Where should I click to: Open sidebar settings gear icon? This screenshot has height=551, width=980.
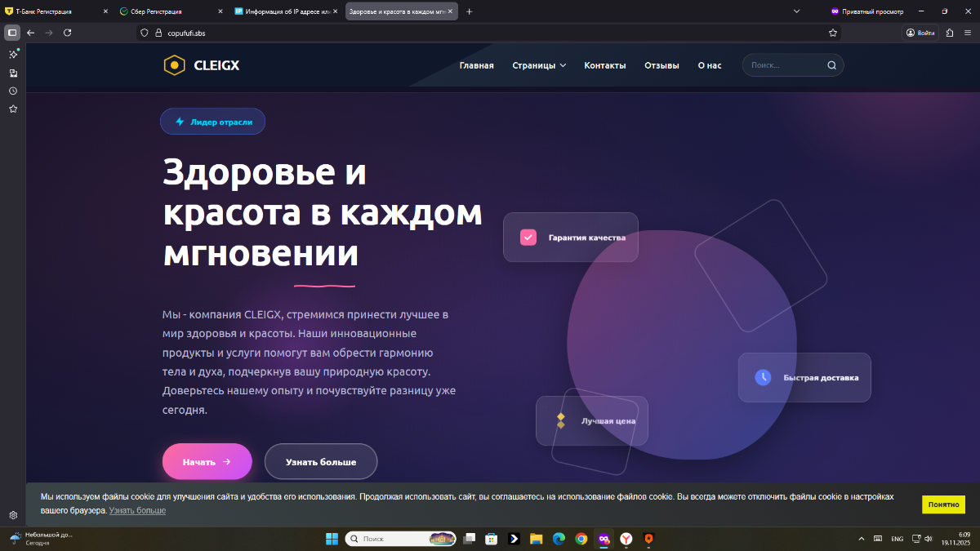13,515
